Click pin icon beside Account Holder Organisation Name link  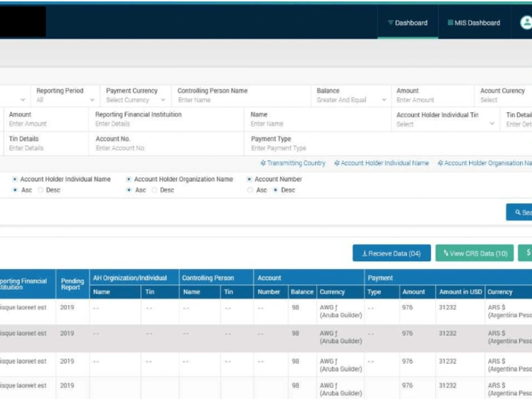pyautogui.click(x=440, y=163)
